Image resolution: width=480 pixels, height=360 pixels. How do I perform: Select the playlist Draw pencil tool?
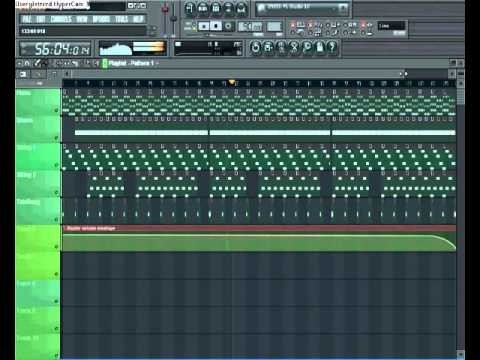[x=37, y=63]
